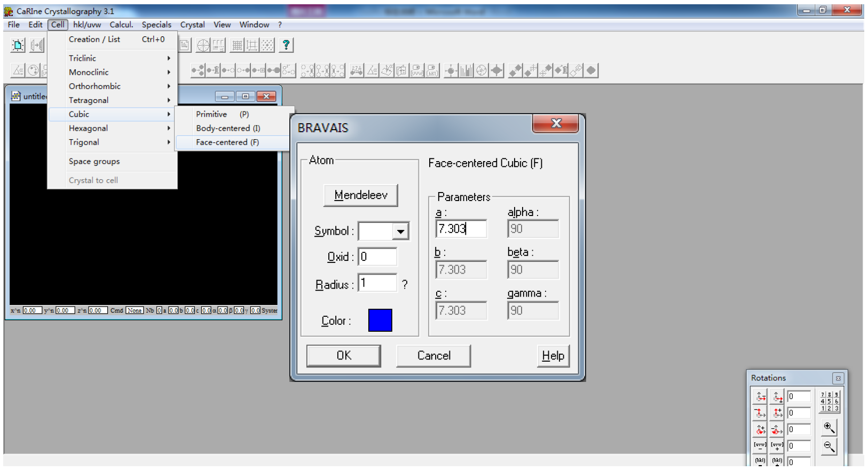Open the Symbol dropdown in BRAVAIS dialog
This screenshot has width=868, height=471.
400,231
